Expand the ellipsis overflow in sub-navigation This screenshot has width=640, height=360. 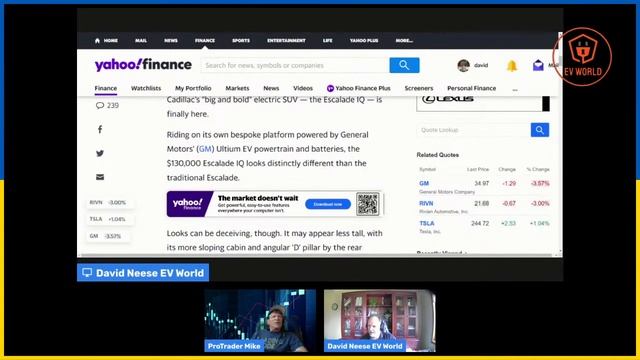click(515, 89)
